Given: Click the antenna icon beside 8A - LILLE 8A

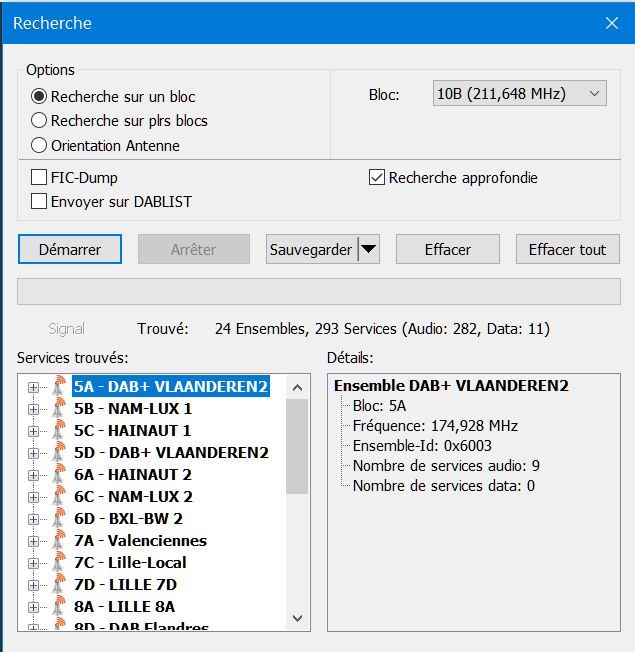Looking at the screenshot, I should click(x=59, y=606).
